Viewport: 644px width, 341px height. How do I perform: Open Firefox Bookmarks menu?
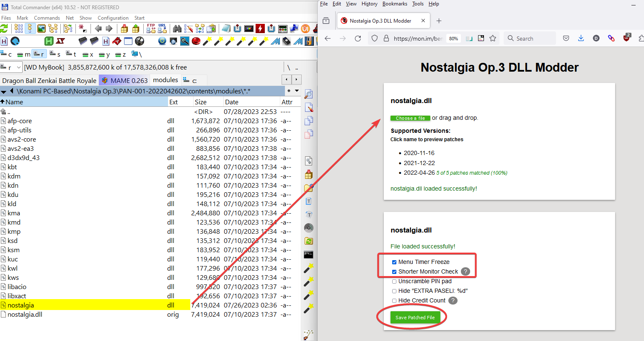click(395, 4)
